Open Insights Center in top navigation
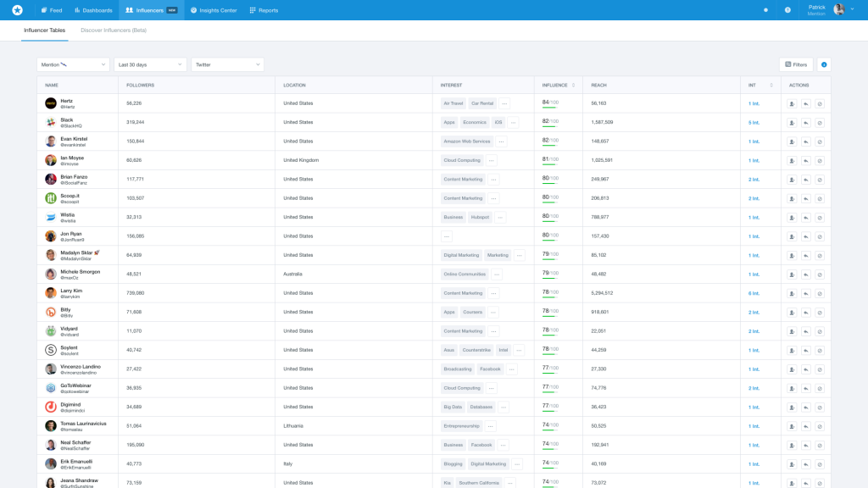 [214, 10]
